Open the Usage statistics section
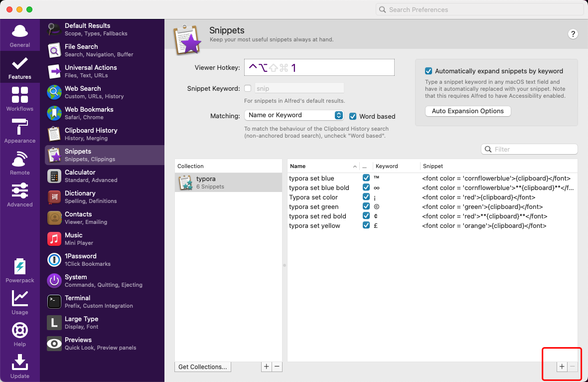588x382 pixels. click(19, 302)
